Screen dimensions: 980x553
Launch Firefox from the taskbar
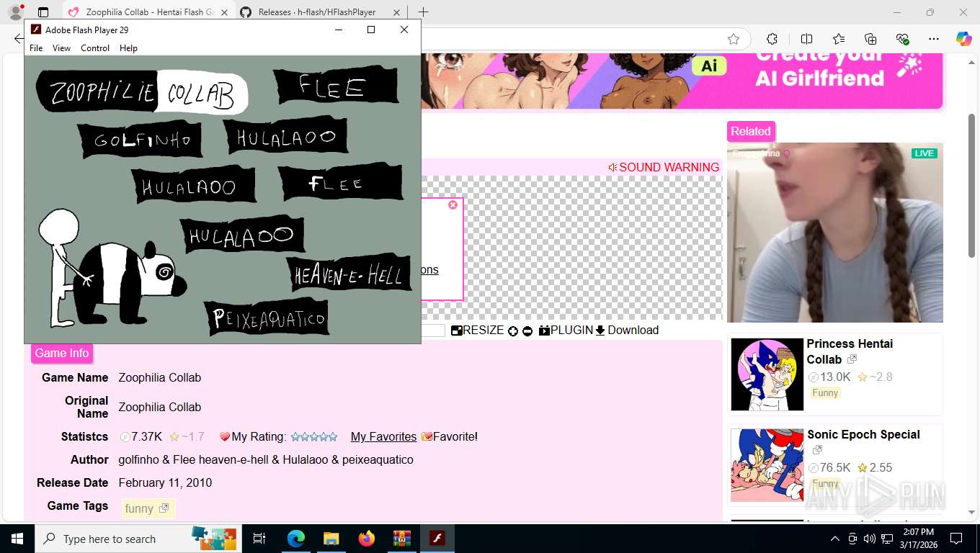coord(366,539)
